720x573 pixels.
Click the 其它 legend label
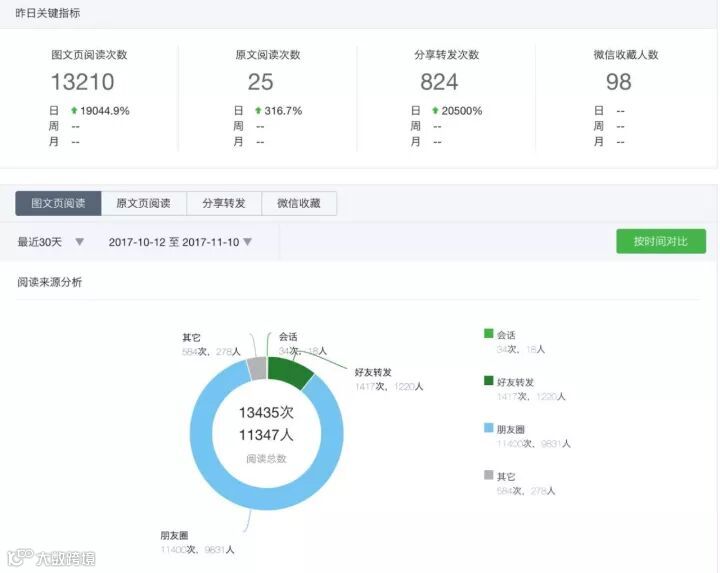(x=506, y=477)
